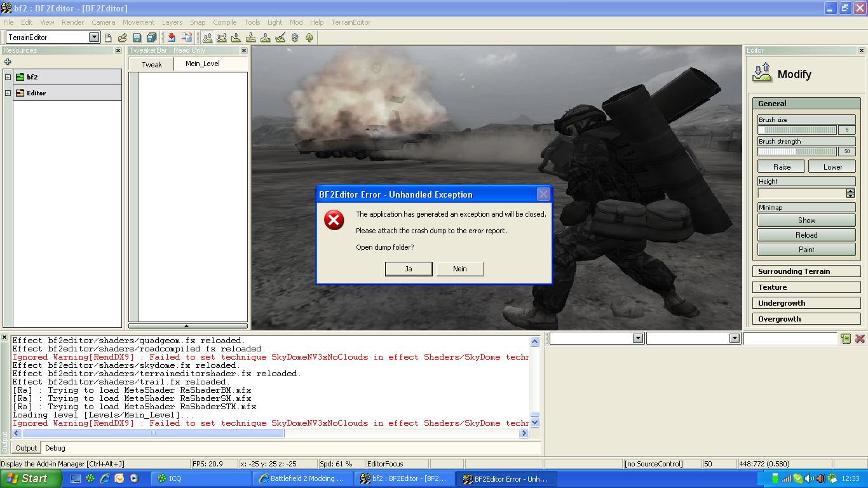This screenshot has height=488, width=868.
Task: Open the Windows Start button
Action: [31, 478]
